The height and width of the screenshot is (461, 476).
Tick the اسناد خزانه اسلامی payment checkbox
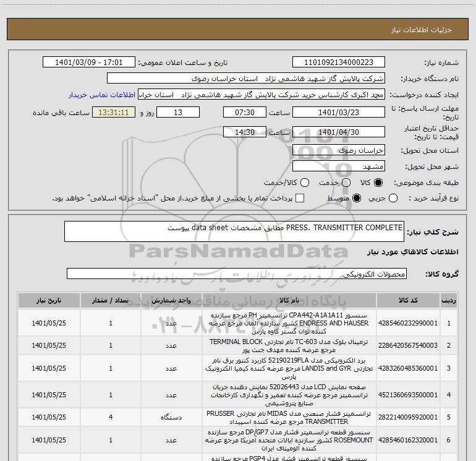point(300,199)
